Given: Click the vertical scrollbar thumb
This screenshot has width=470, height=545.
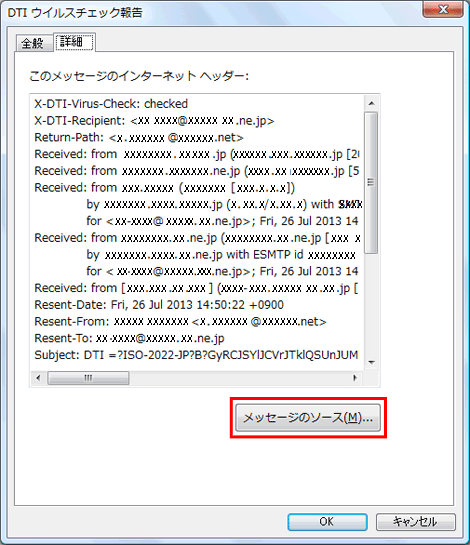Looking at the screenshot, I should (x=371, y=182).
